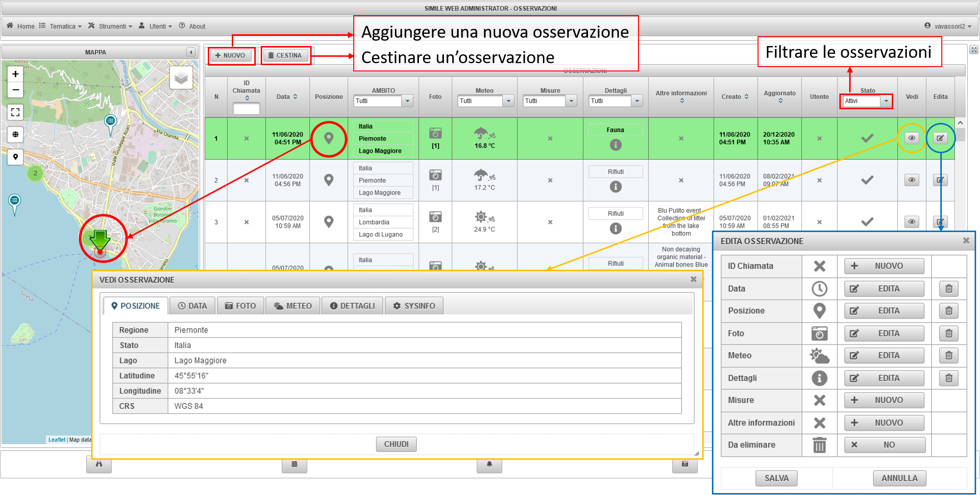Toggle Da eliminare NO button
This screenshot has height=495, width=980.
884,445
